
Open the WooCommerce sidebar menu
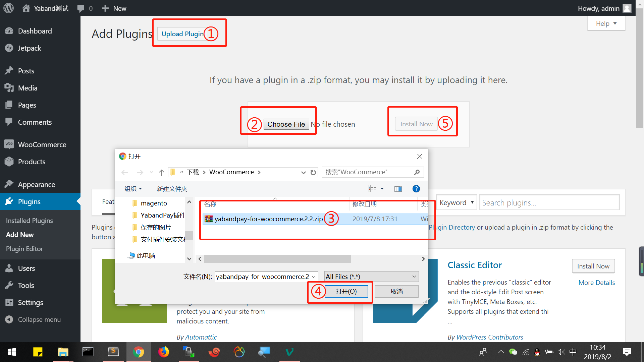click(42, 144)
